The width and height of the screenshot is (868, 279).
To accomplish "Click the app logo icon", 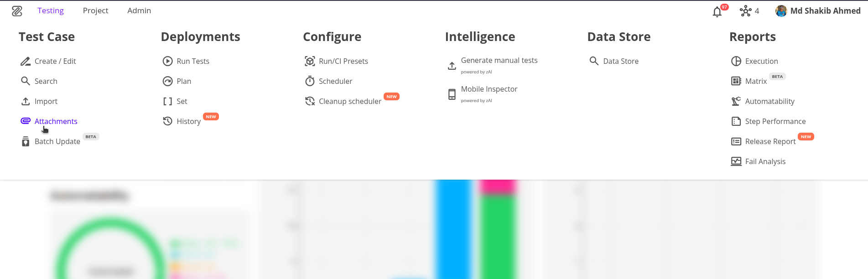I will click(17, 11).
